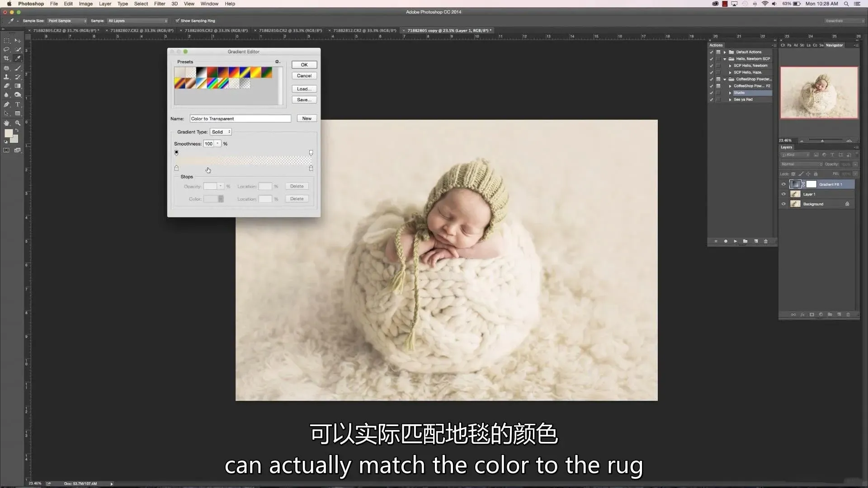This screenshot has width=868, height=488.
Task: Swap foreground and background colors
Action: pos(17,131)
